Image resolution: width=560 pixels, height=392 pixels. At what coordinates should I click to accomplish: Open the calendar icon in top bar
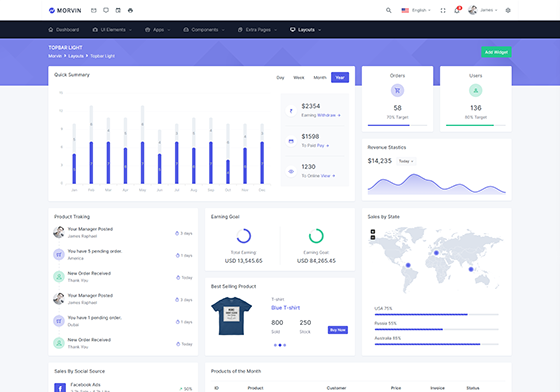(x=118, y=10)
